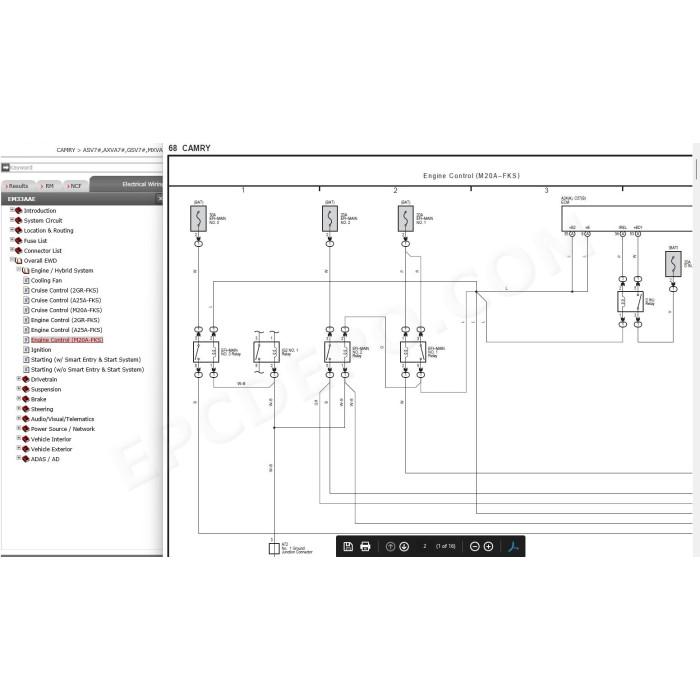
Task: Click the Engine / Hybrid System label
Action: pos(62,271)
